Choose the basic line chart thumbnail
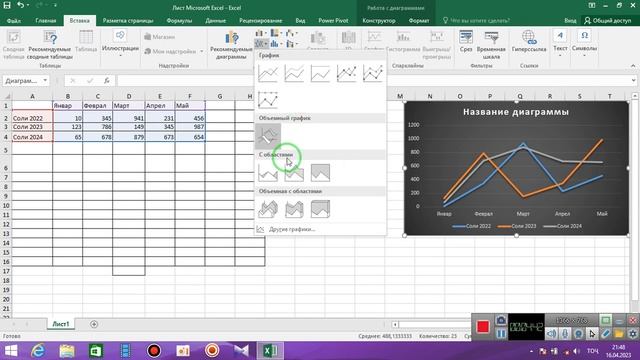Image resolution: width=640 pixels, height=360 pixels. point(268,73)
